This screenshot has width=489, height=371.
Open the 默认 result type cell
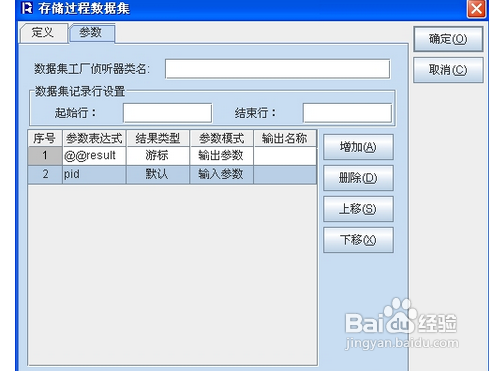coord(158,174)
